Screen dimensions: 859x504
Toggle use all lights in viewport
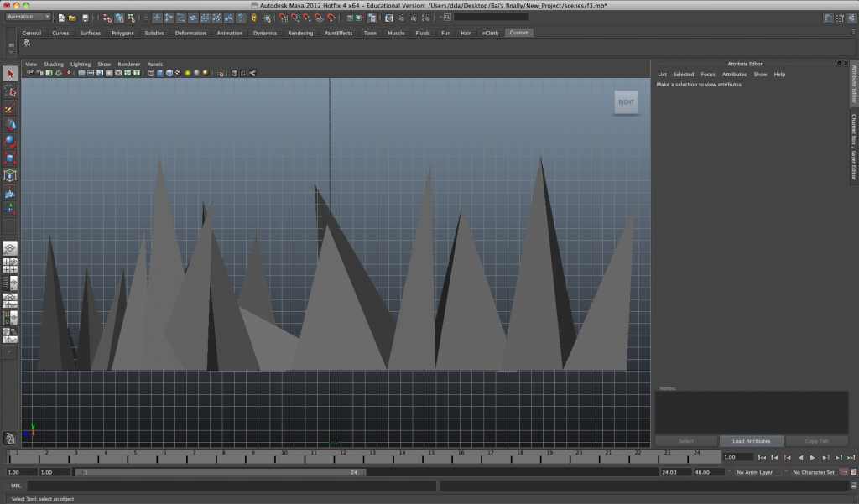[x=187, y=73]
